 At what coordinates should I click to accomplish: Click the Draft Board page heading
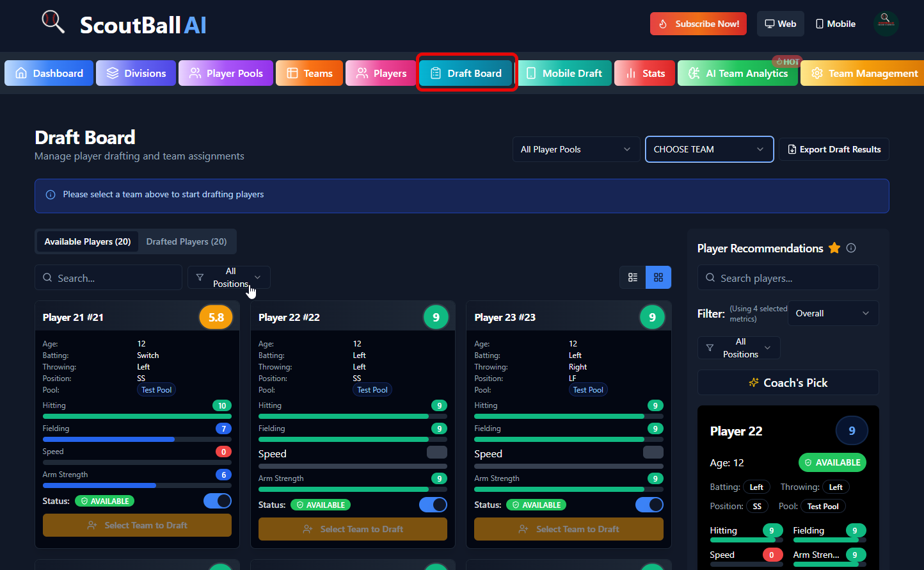coord(85,137)
